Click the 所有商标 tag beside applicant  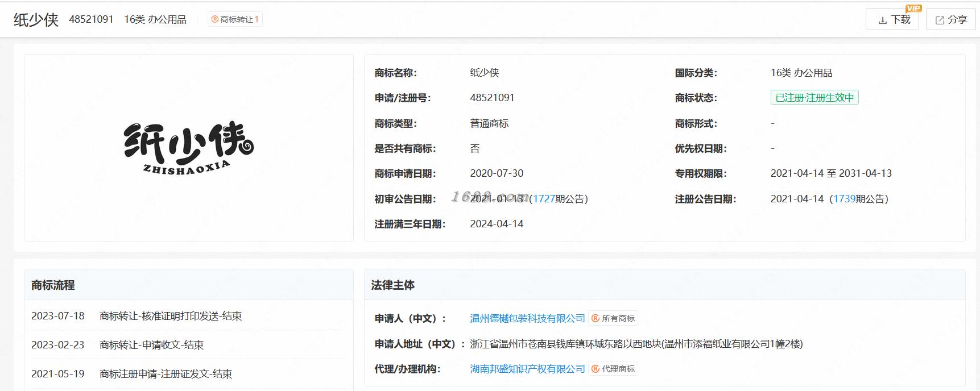[613, 318]
